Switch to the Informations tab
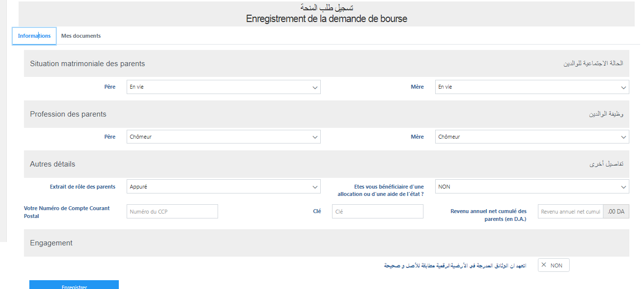This screenshot has height=289, width=644. coord(34,36)
